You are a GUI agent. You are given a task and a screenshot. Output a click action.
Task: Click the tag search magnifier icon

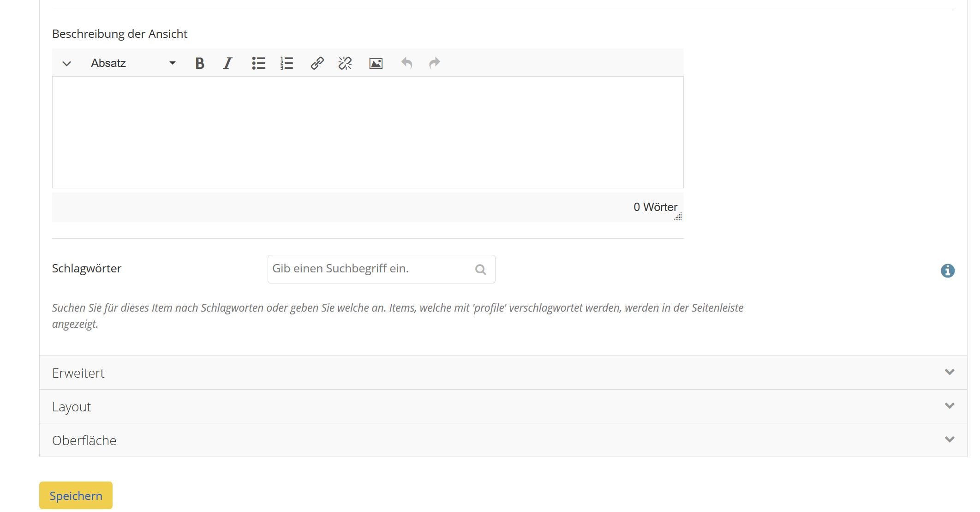click(x=480, y=270)
